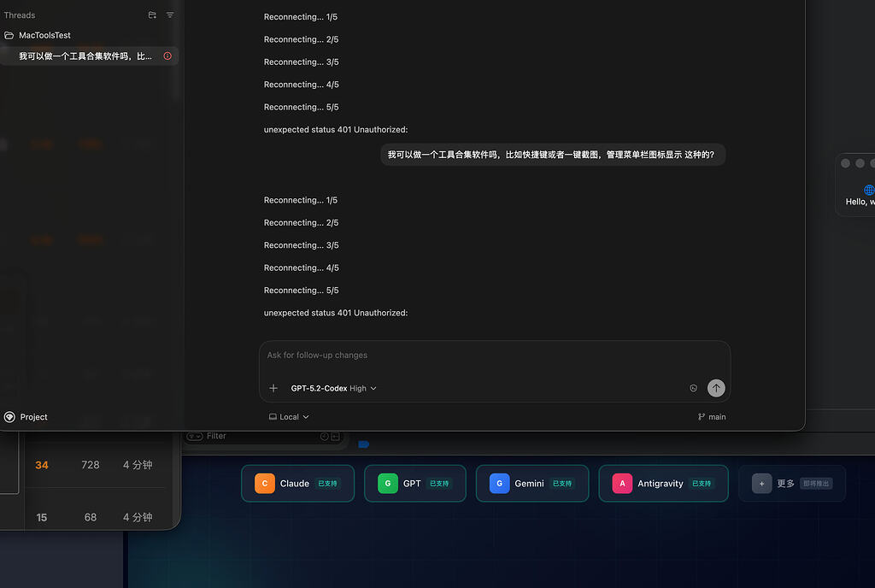Click the Antigravity card in background page
This screenshot has height=588, width=875.
663,483
